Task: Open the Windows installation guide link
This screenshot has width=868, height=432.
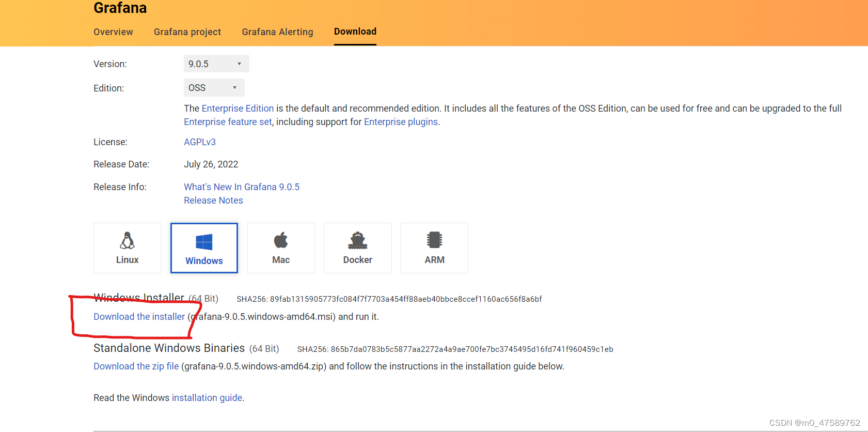Action: (x=207, y=398)
